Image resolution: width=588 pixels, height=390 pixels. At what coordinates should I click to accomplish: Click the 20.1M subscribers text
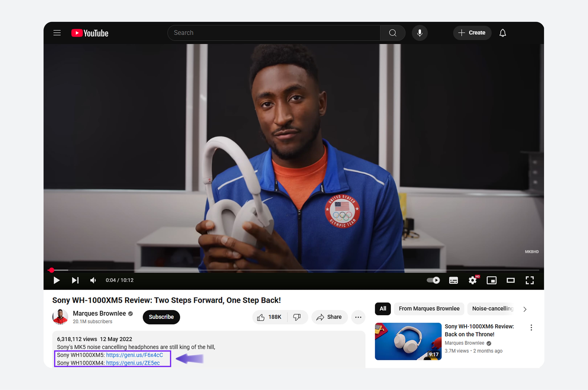(93, 322)
